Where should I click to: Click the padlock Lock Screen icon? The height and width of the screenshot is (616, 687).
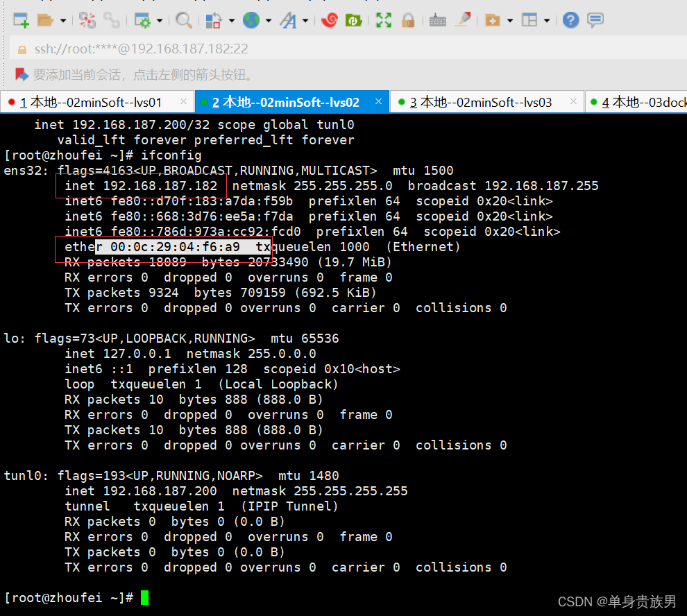[408, 20]
